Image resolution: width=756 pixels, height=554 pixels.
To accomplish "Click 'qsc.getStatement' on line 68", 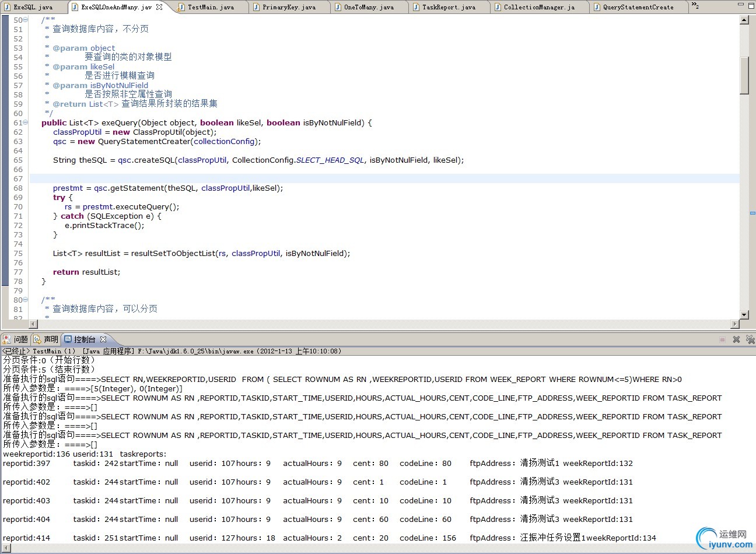I will (x=130, y=188).
